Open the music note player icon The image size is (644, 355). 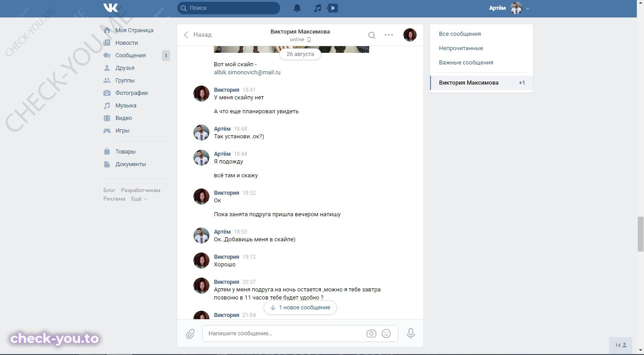point(317,8)
